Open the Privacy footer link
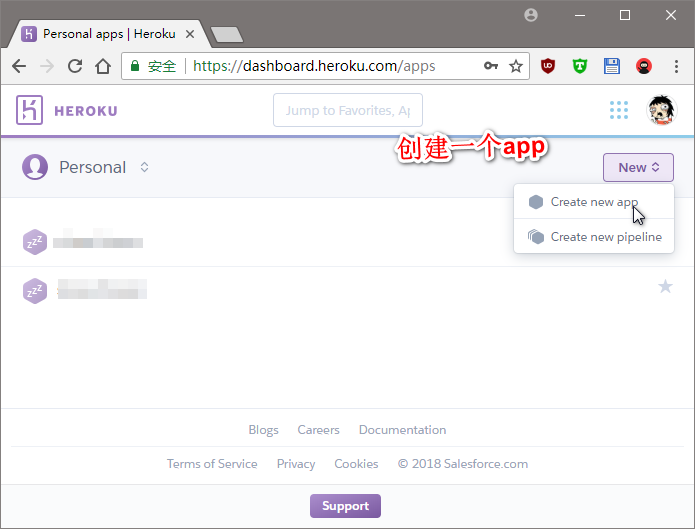Screen dimensions: 695x529 (x=296, y=464)
